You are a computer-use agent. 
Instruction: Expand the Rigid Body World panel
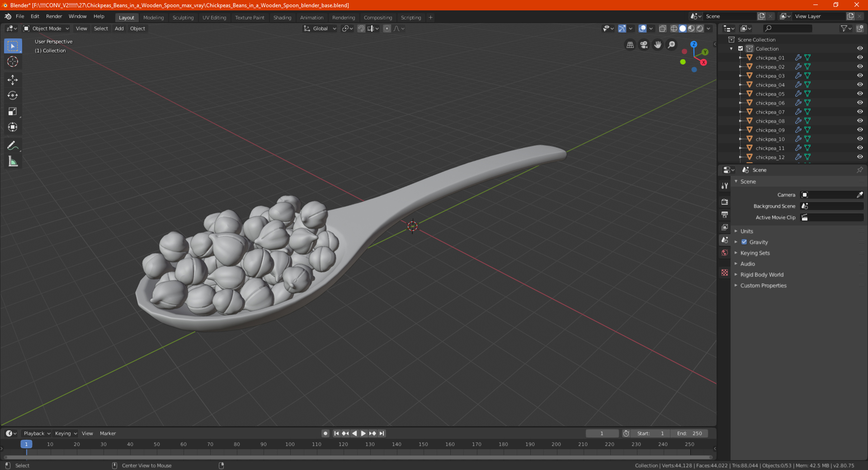(762, 274)
